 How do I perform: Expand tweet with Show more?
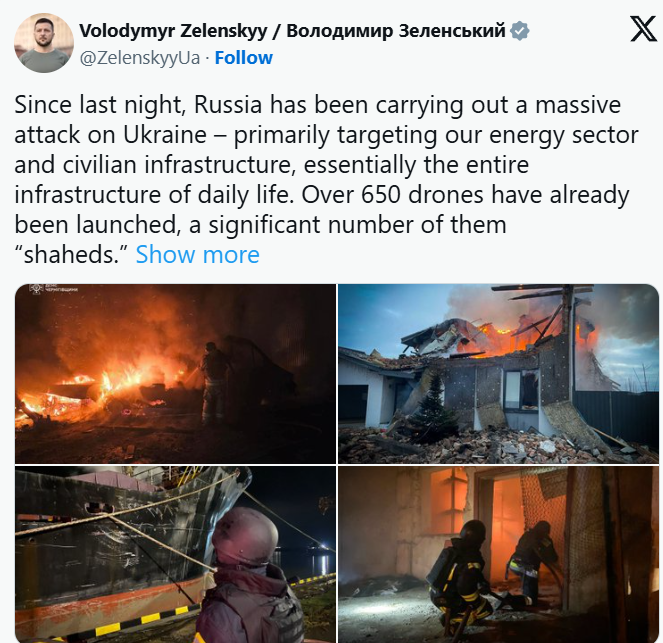(197, 254)
